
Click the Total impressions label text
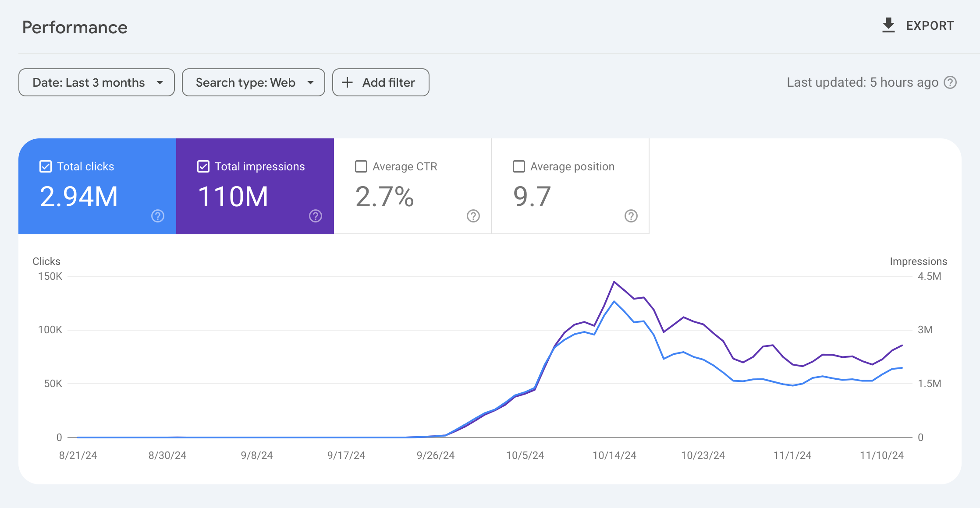[260, 166]
